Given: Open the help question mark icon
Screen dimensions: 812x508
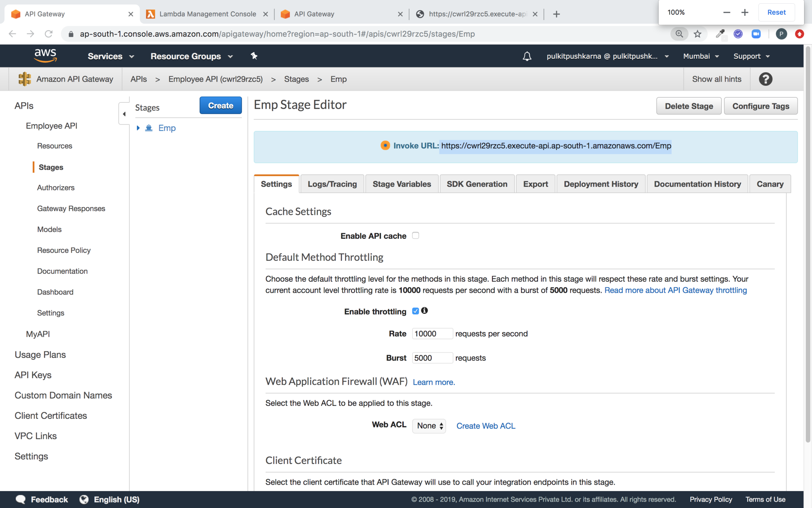Looking at the screenshot, I should pyautogui.click(x=765, y=79).
